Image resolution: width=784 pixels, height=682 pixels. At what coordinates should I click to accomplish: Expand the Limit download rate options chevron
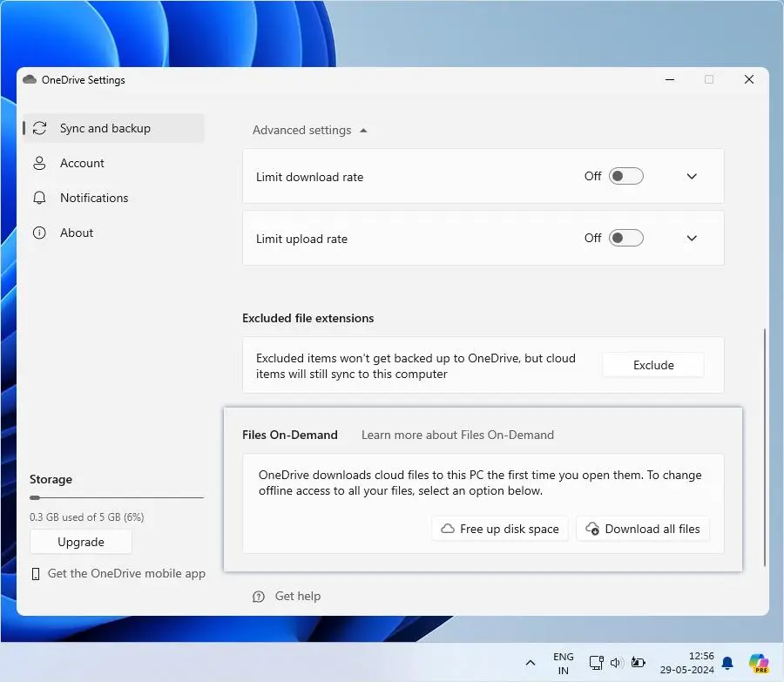tap(692, 176)
